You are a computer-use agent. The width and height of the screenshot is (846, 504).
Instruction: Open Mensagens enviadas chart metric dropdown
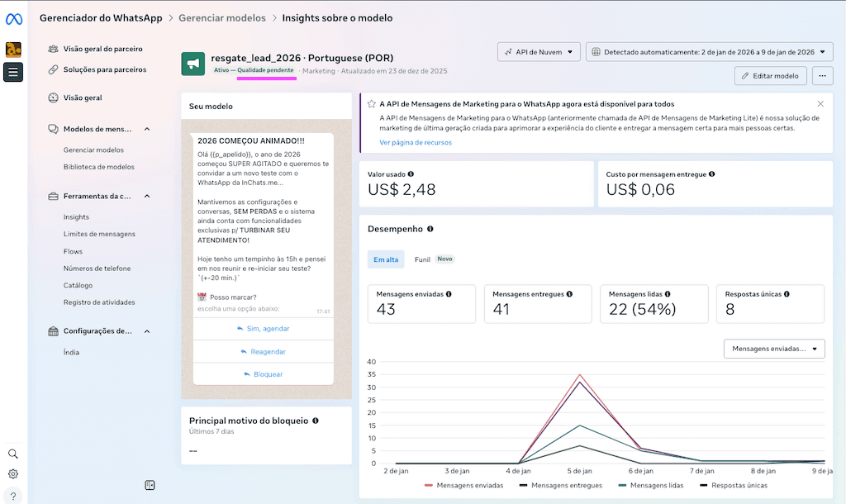click(774, 349)
